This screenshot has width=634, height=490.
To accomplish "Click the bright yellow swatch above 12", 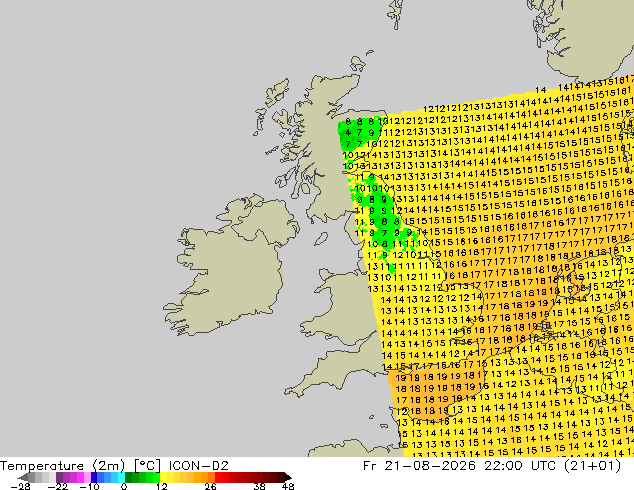I will (163, 477).
